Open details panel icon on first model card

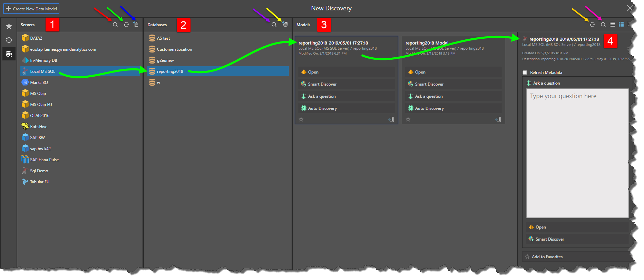391,119
